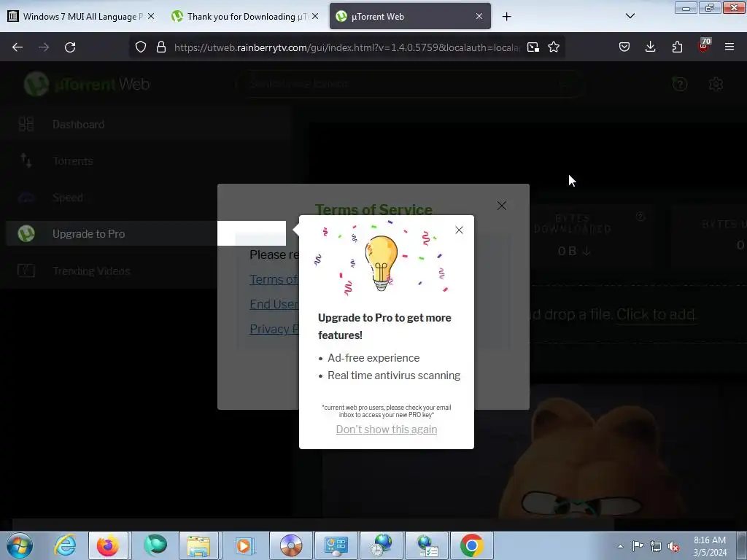The height and width of the screenshot is (560, 747).
Task: Close the µTorrent Web tab
Action: (479, 16)
